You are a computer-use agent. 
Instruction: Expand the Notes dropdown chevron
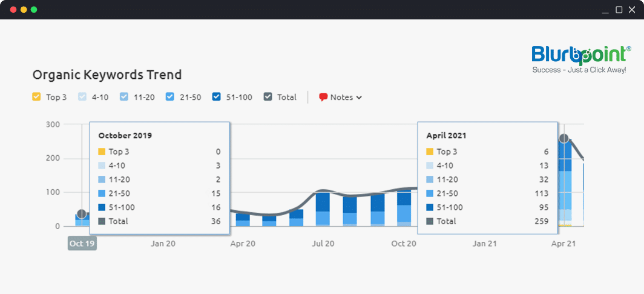360,98
